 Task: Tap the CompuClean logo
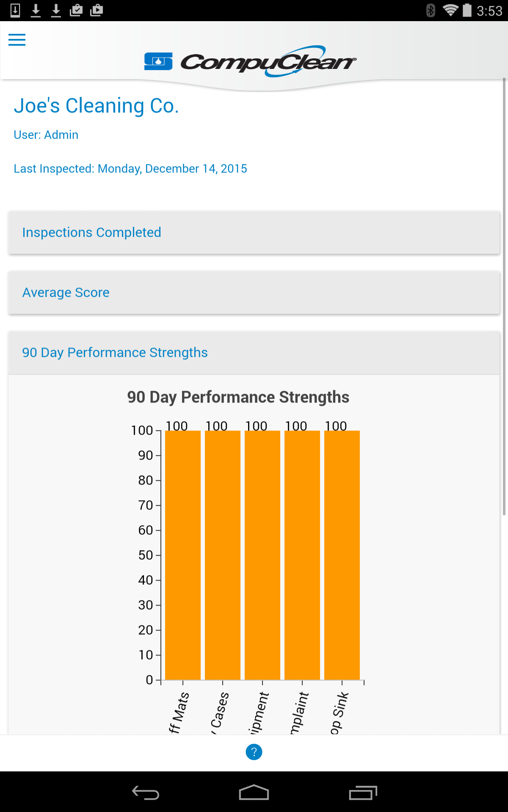click(x=250, y=62)
